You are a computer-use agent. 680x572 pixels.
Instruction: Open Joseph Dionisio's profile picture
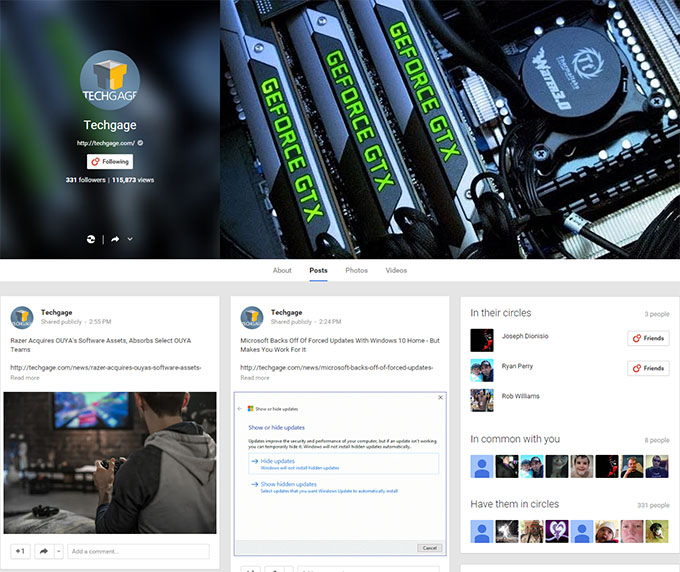(x=482, y=340)
